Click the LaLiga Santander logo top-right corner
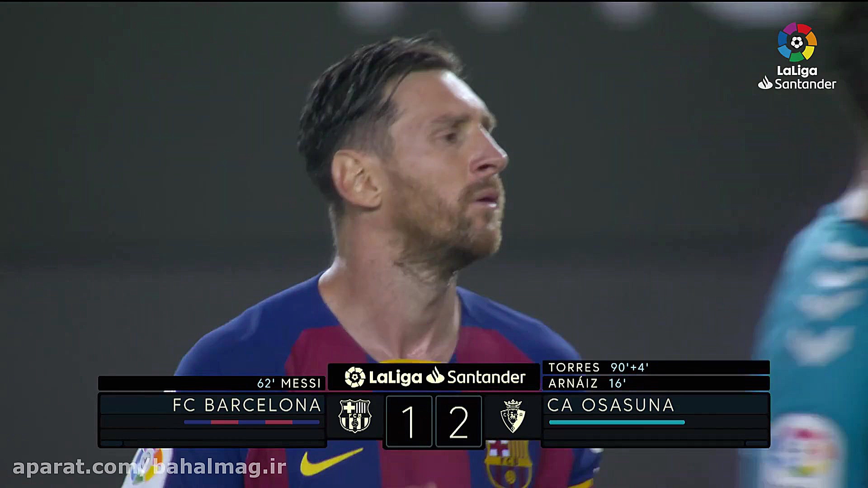Image resolution: width=868 pixels, height=488 pixels. point(797,56)
